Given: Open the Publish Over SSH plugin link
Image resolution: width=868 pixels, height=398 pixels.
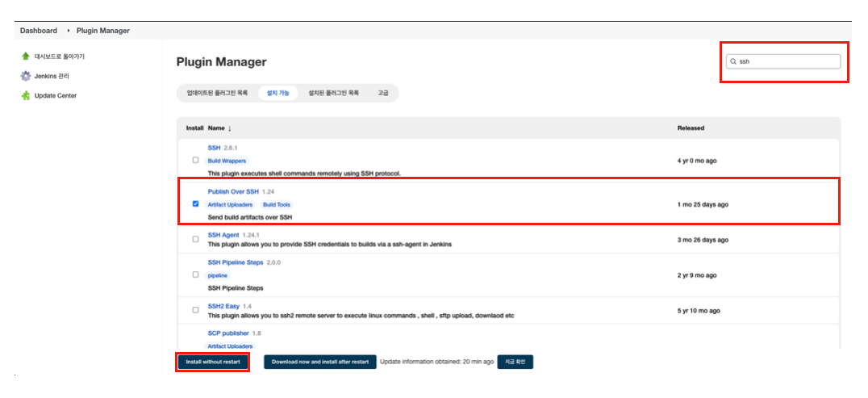Looking at the screenshot, I should coord(233,192).
